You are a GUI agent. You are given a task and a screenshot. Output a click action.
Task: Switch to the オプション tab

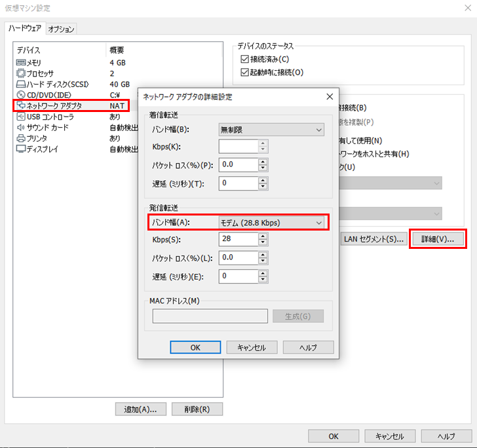(61, 29)
